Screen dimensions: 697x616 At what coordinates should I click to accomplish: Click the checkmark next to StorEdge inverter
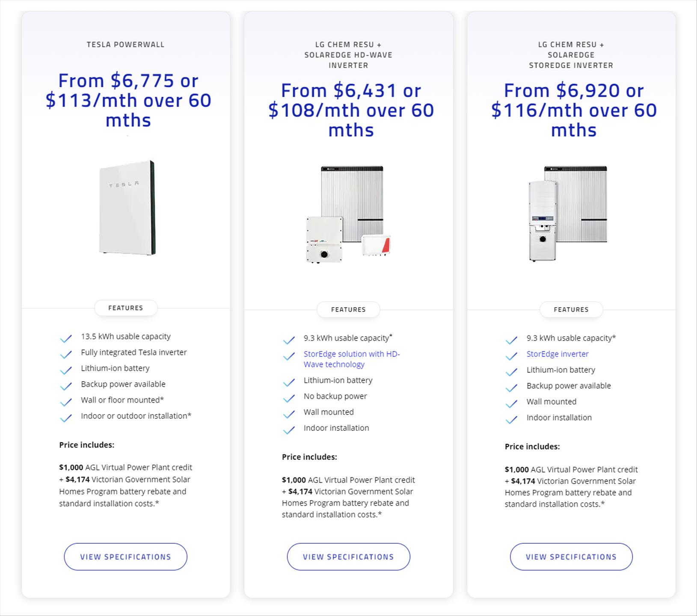pyautogui.click(x=511, y=356)
